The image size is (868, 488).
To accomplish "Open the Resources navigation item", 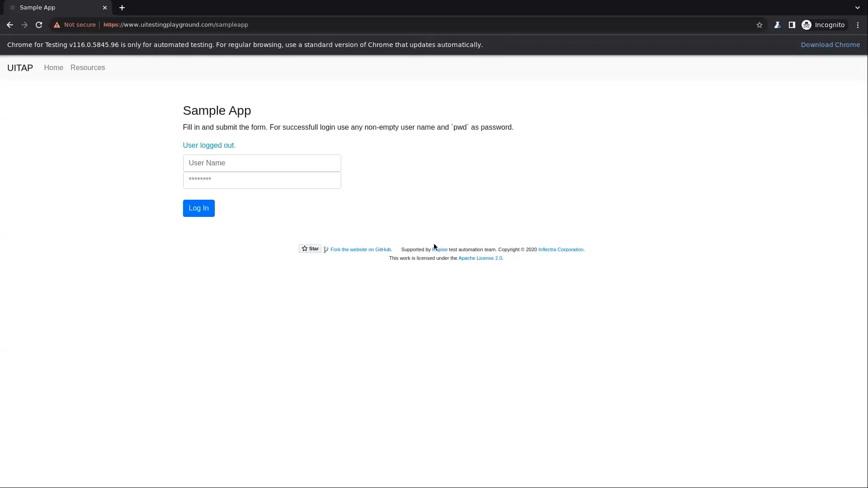I will [x=88, y=68].
